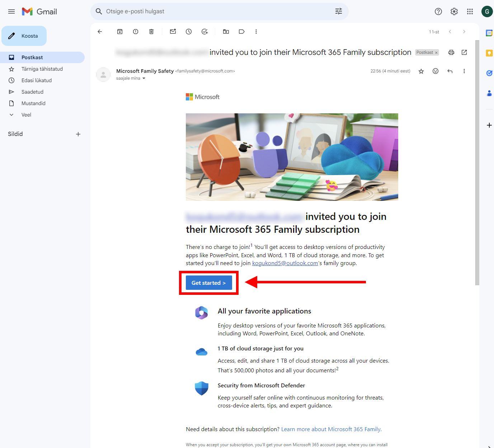Open the Google account avatar
The width and height of the screenshot is (494, 448).
(x=487, y=11)
